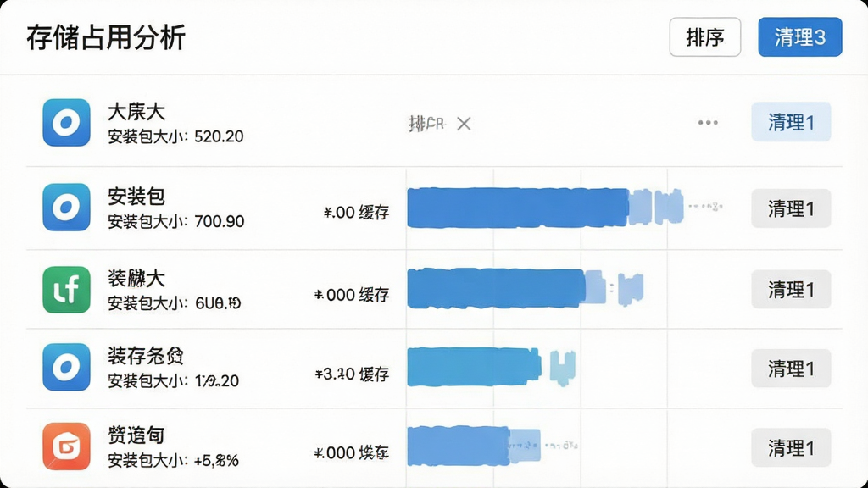Screen dimensions: 868x488
Task: Click the cache label in 安装包 row
Action: [x=357, y=212]
